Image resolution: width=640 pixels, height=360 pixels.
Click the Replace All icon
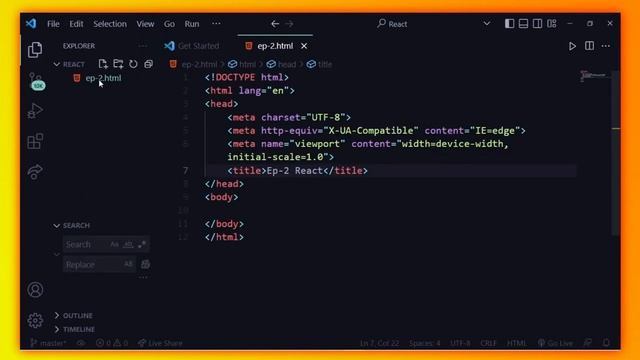145,264
